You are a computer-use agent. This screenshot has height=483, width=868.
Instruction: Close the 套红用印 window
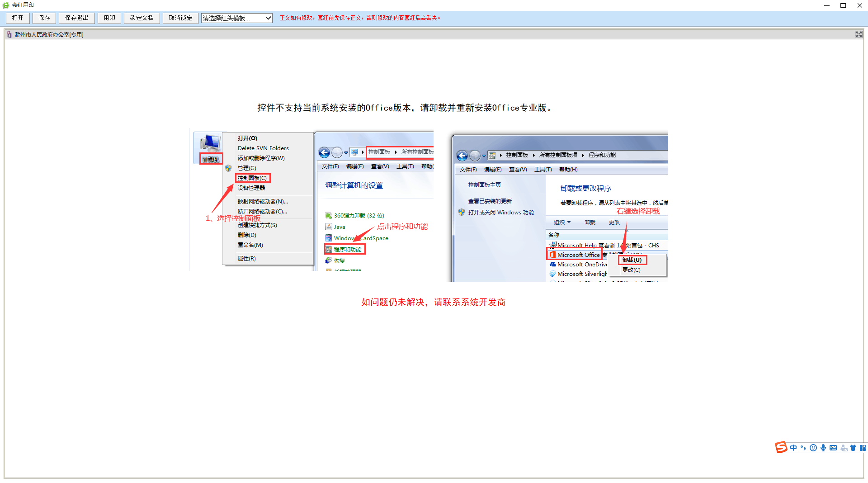[x=859, y=5]
